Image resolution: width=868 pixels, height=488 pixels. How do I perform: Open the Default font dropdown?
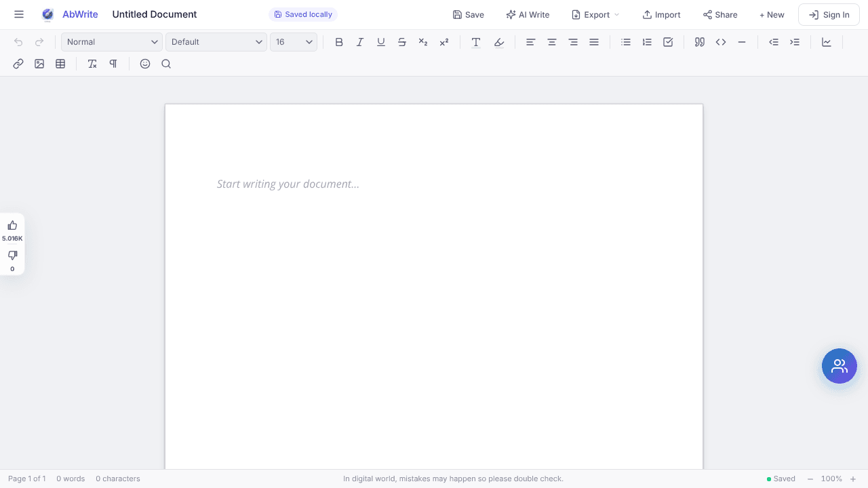(x=216, y=42)
